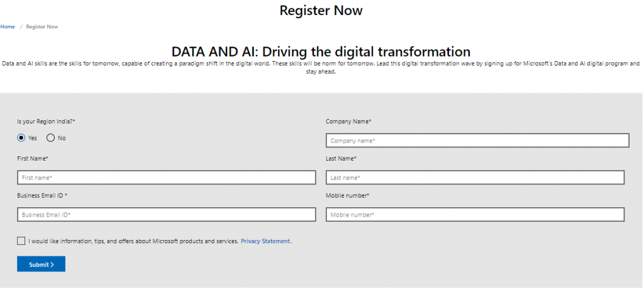Go to Home via breadcrumb
This screenshot has width=644, height=291.
click(x=8, y=26)
